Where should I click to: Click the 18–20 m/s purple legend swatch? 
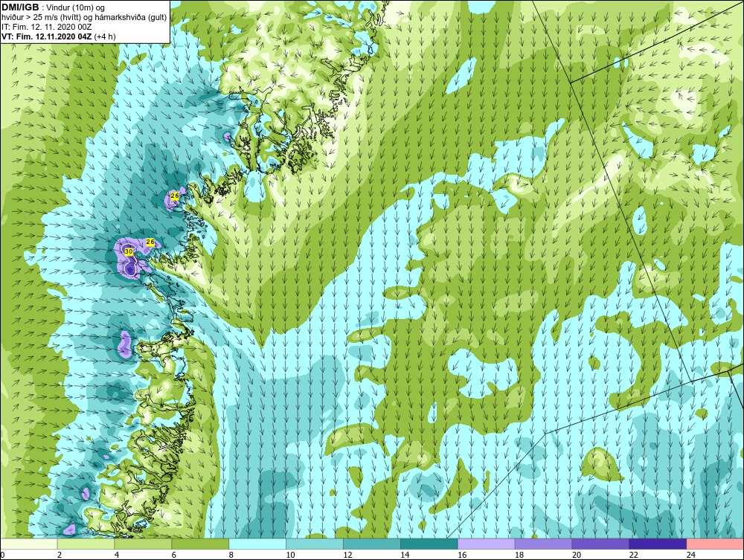click(x=543, y=544)
